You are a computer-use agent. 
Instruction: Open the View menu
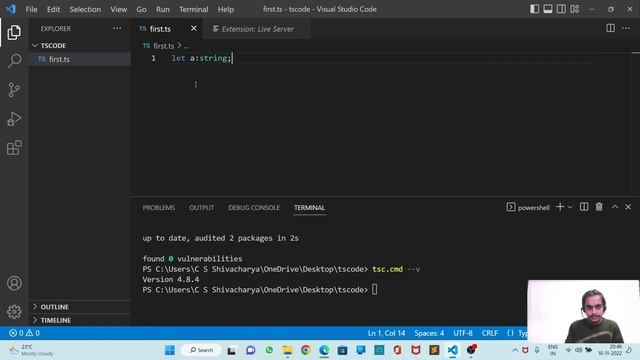(118, 9)
